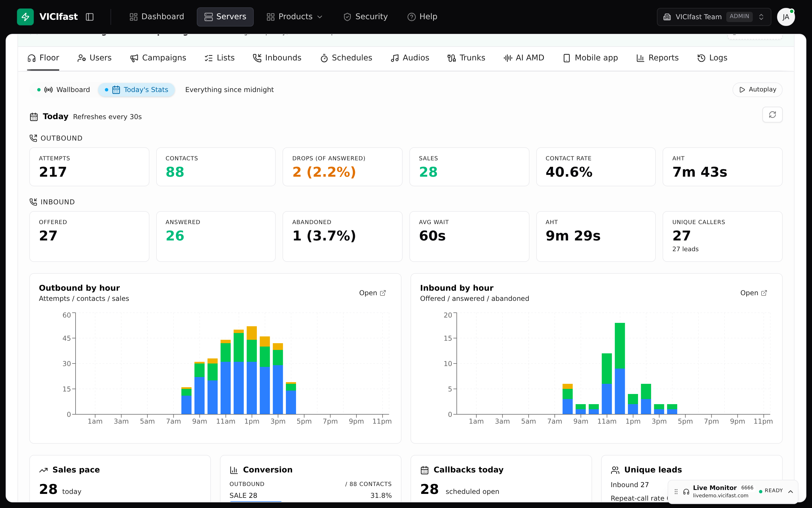Switch to the Logs tab
This screenshot has width=812, height=508.
pos(712,58)
